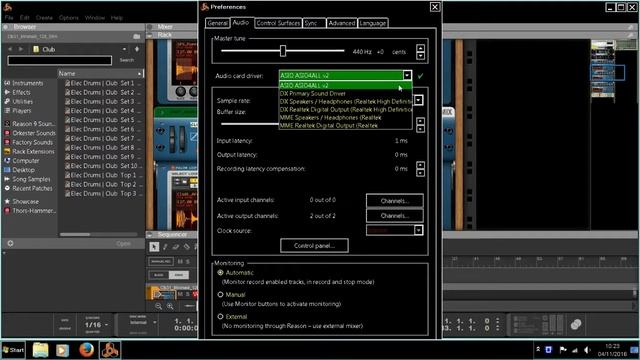The height and width of the screenshot is (360, 640).
Task: Switch to the Control Surfaces tab
Action: click(x=278, y=23)
